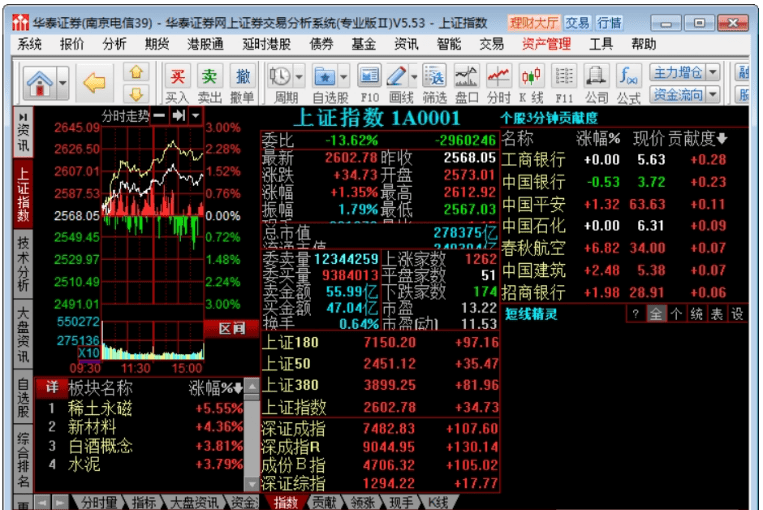Open the F10 info icon

[x=370, y=83]
